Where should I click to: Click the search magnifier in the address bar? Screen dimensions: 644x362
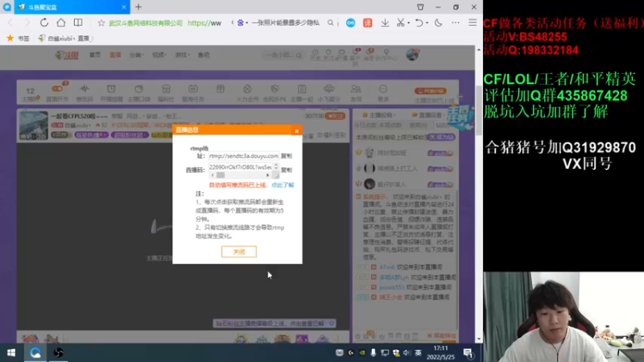330,23
